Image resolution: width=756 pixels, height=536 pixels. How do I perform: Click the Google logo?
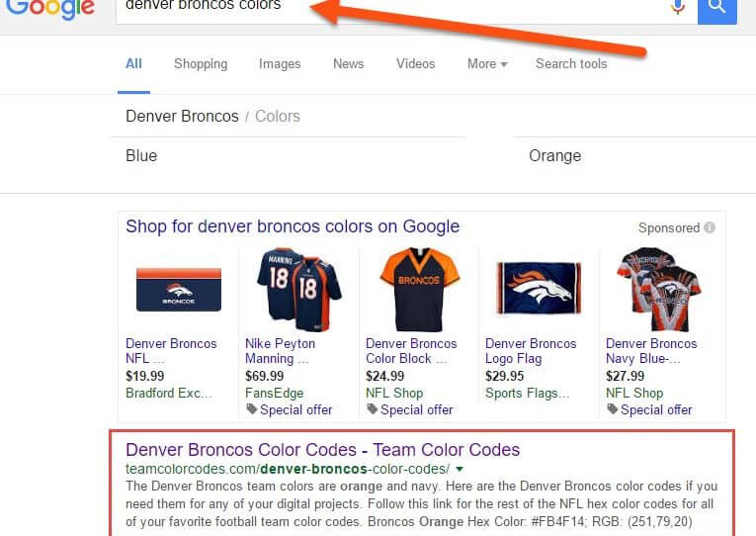pos(50,9)
